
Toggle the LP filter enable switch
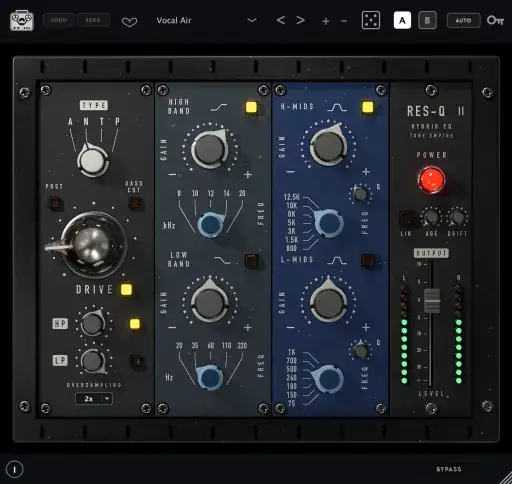pos(137,361)
